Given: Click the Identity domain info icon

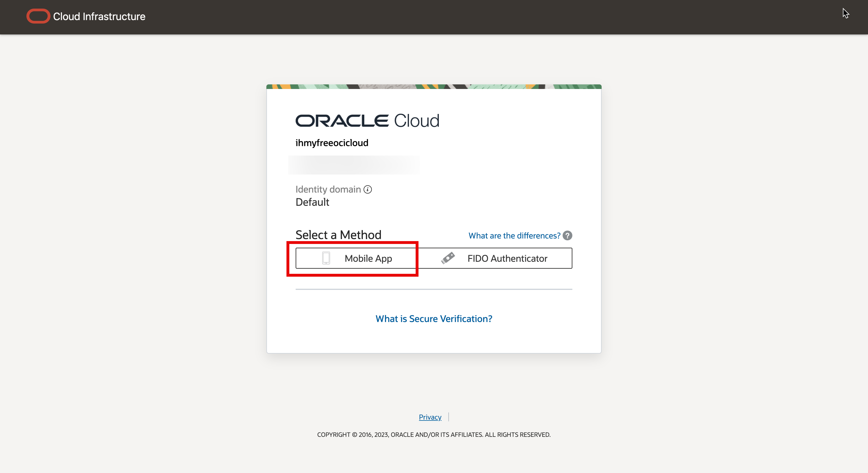Looking at the screenshot, I should click(x=368, y=189).
